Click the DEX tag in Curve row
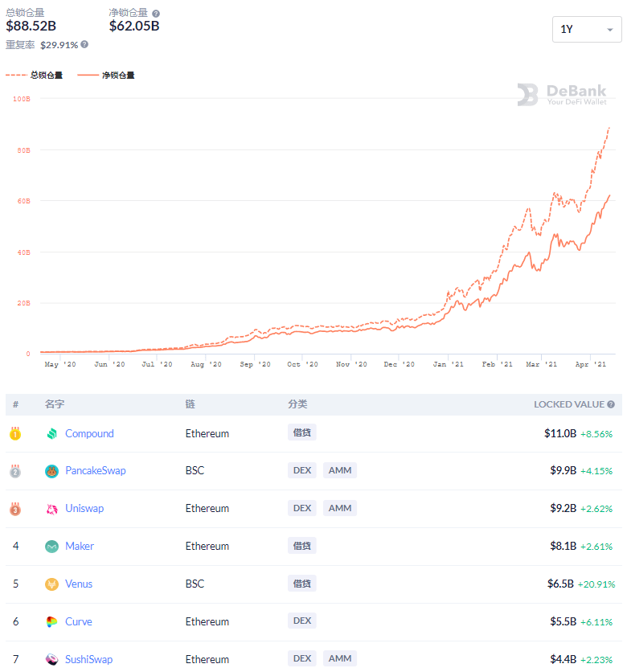This screenshot has width=627, height=672. (x=301, y=621)
